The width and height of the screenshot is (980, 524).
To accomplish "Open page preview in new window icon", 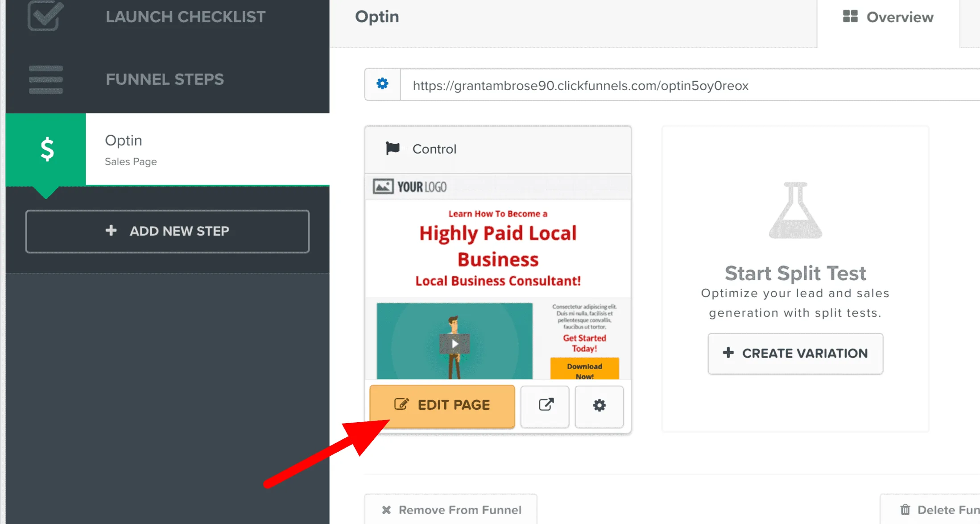I will coord(545,406).
